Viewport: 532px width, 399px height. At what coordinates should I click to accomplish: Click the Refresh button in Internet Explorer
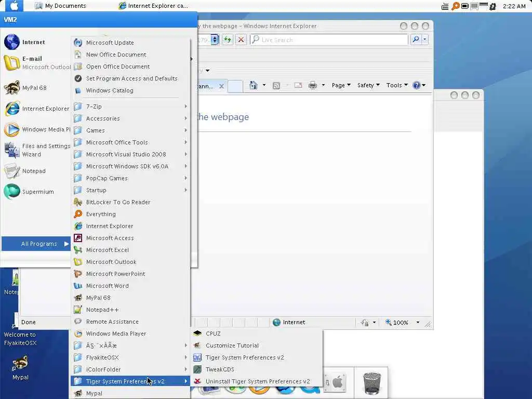click(x=228, y=39)
